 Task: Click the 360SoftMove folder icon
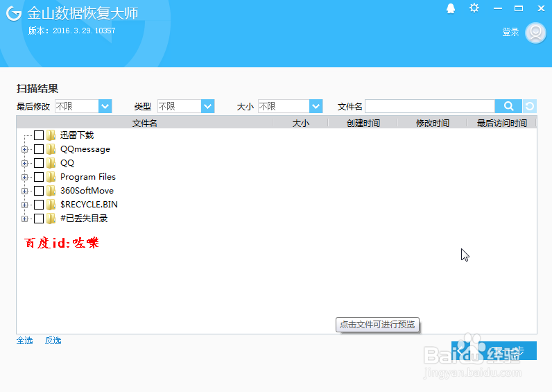(x=51, y=191)
